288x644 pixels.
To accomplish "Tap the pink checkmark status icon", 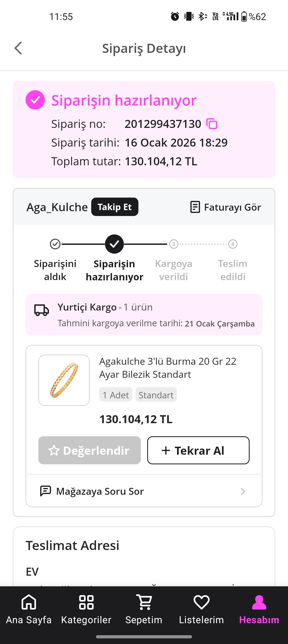I will click(x=35, y=100).
